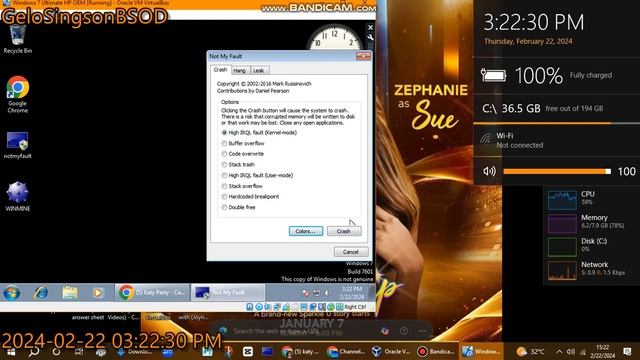Click the Crash button
The height and width of the screenshot is (360, 640).
(x=344, y=231)
